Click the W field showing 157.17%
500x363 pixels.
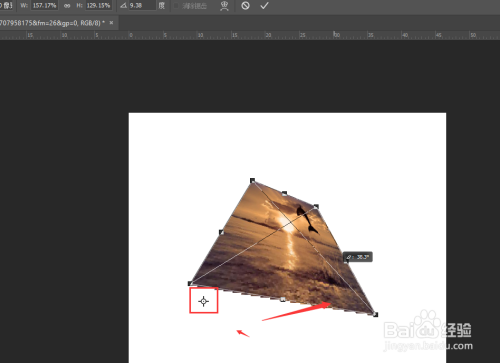pyautogui.click(x=44, y=6)
